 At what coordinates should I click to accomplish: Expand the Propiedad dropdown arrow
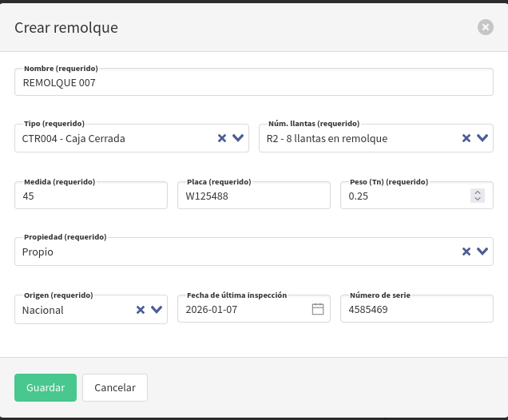coord(482,252)
